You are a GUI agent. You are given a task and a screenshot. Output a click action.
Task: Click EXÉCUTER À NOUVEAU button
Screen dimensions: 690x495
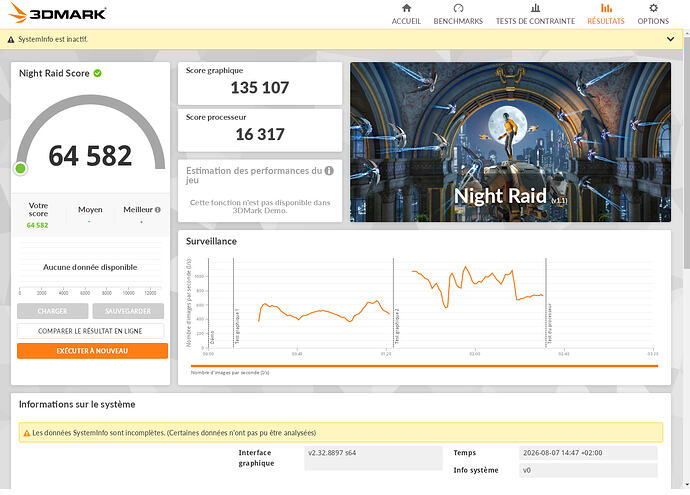coord(92,351)
